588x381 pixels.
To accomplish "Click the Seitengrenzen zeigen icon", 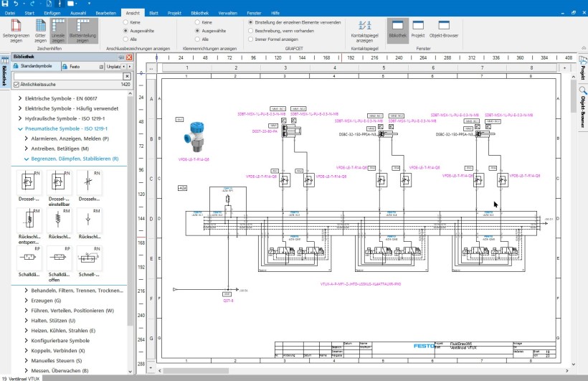I will (x=16, y=31).
